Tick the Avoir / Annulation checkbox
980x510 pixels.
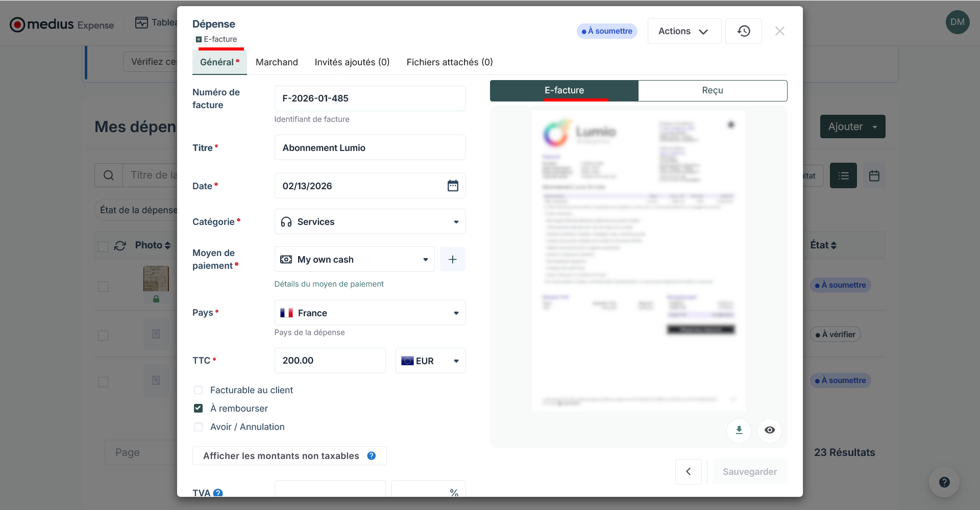click(199, 427)
